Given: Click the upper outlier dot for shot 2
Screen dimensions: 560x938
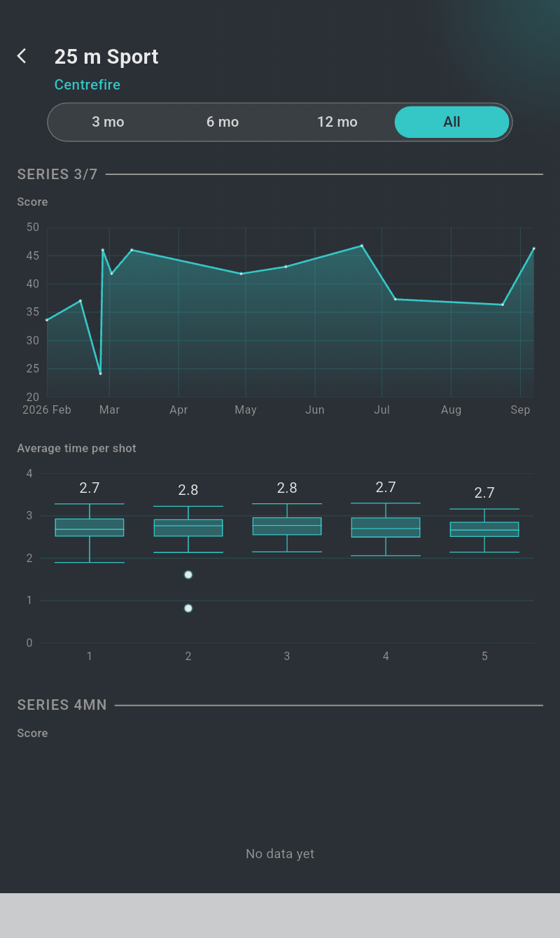Looking at the screenshot, I should tap(188, 575).
